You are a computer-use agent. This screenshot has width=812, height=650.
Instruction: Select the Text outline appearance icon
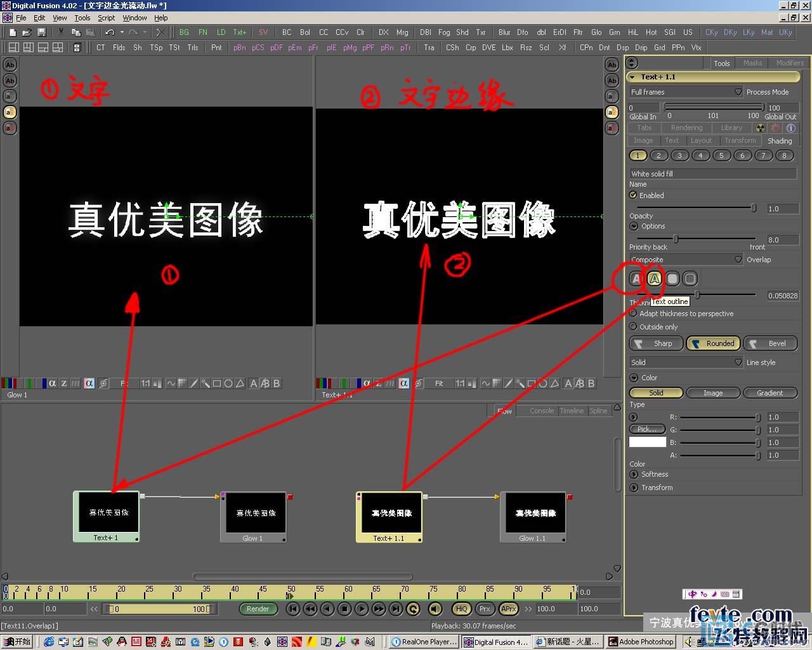click(x=654, y=279)
